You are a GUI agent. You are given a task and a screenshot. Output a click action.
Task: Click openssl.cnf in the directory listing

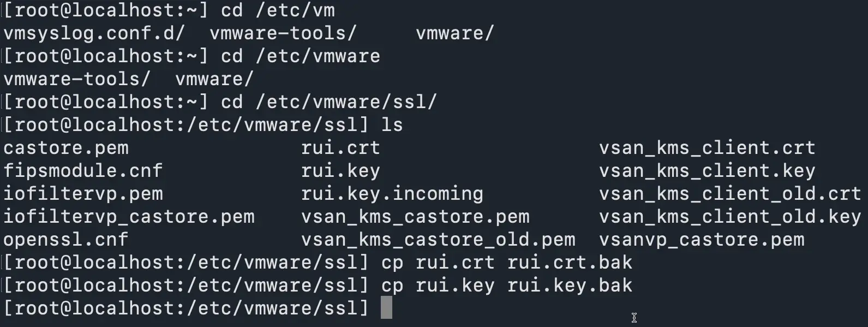point(66,240)
